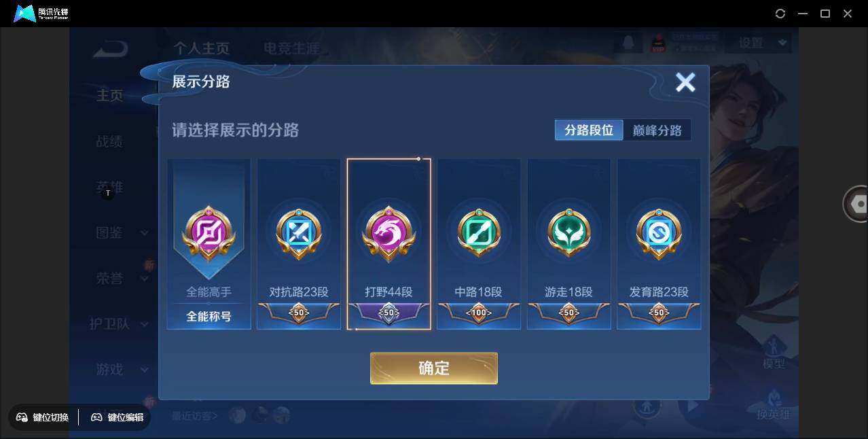Screen dimensions: 868x439
Task: Open the 设置 dropdown arrow
Action: click(x=782, y=43)
